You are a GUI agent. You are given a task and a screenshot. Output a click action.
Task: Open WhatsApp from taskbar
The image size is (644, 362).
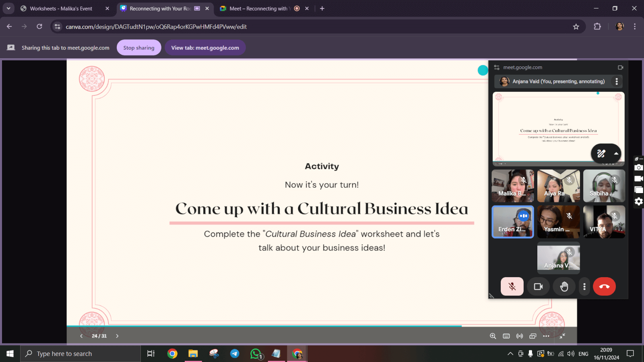pyautogui.click(x=256, y=354)
